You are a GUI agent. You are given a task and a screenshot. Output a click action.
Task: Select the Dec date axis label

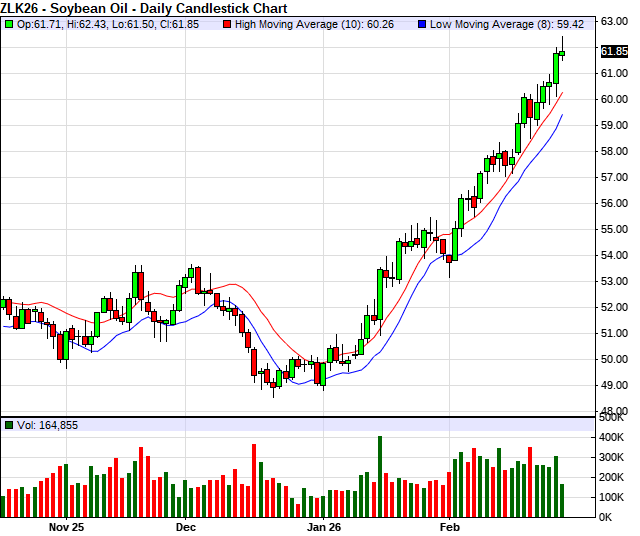(x=186, y=525)
